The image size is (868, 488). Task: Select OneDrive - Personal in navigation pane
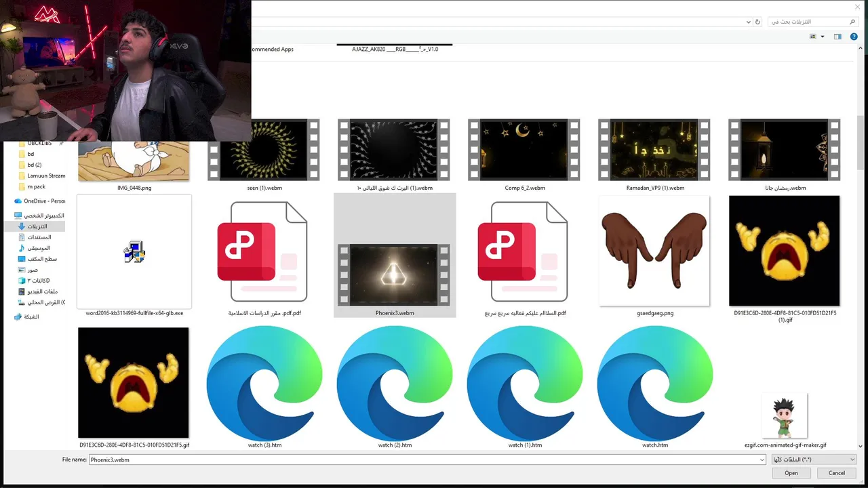tap(40, 201)
